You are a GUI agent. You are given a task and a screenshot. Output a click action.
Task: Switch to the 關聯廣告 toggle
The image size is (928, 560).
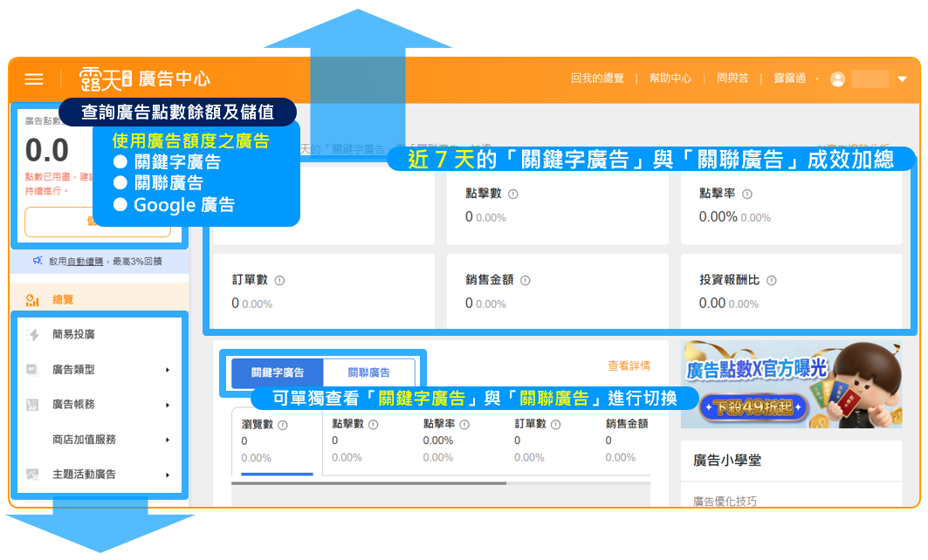coord(368,372)
